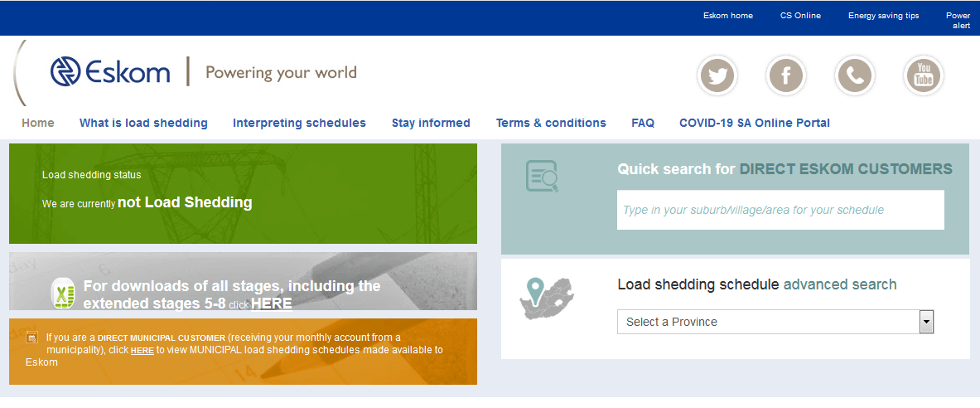Open COVID-19 SA Online Portal link
The image size is (980, 408).
(x=754, y=123)
